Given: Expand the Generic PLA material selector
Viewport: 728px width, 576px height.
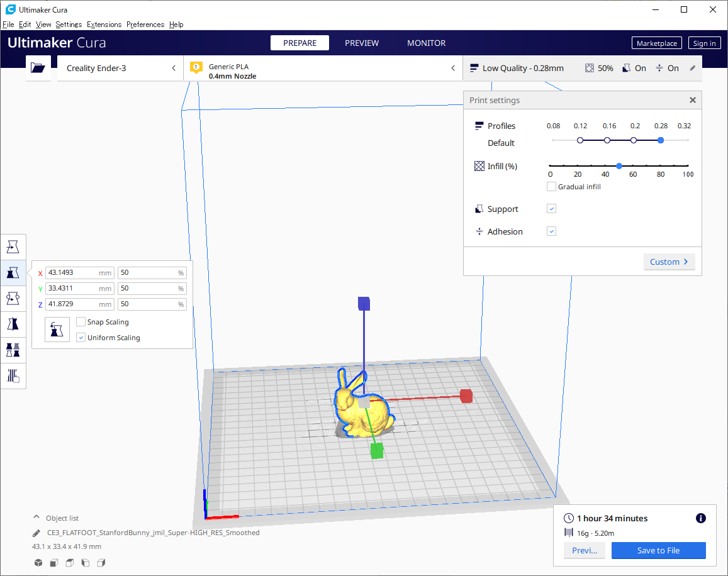Looking at the screenshot, I should pyautogui.click(x=323, y=69).
